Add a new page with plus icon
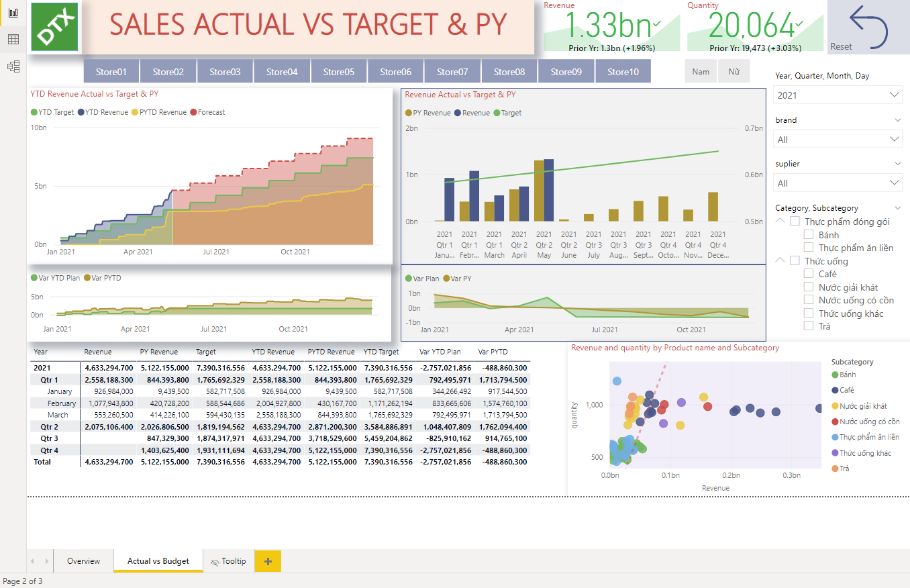 [268, 561]
